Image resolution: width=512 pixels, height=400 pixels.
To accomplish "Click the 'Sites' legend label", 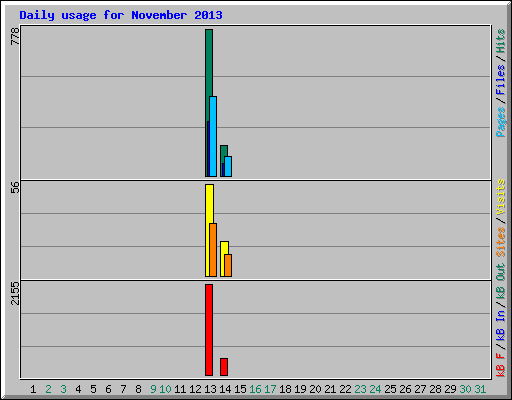I will (501, 242).
